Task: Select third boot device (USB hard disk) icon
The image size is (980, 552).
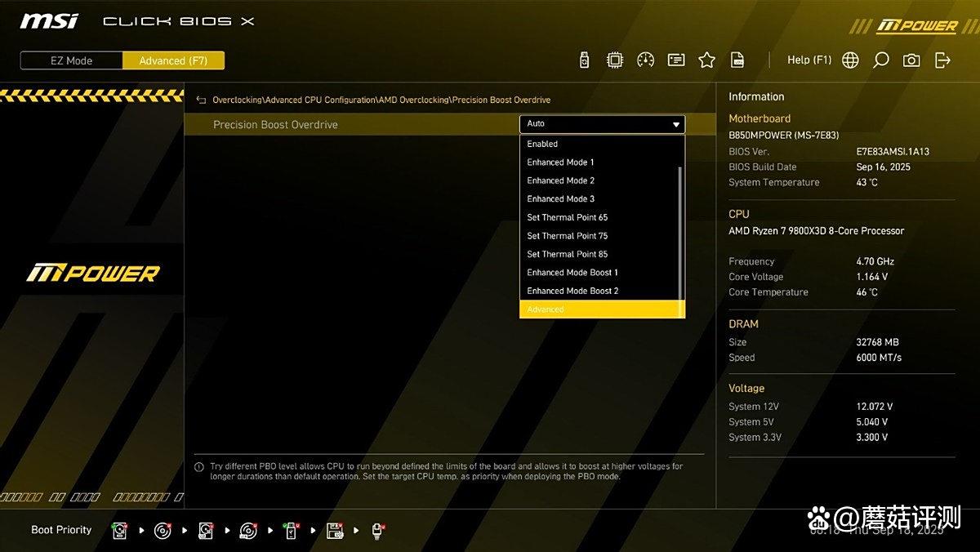Action: (205, 531)
